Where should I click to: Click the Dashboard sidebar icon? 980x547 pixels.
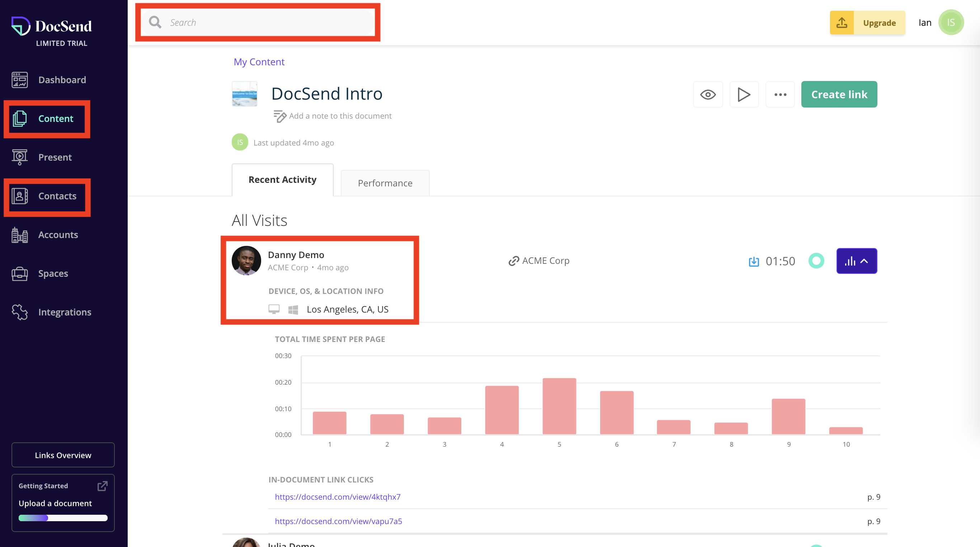tap(19, 80)
